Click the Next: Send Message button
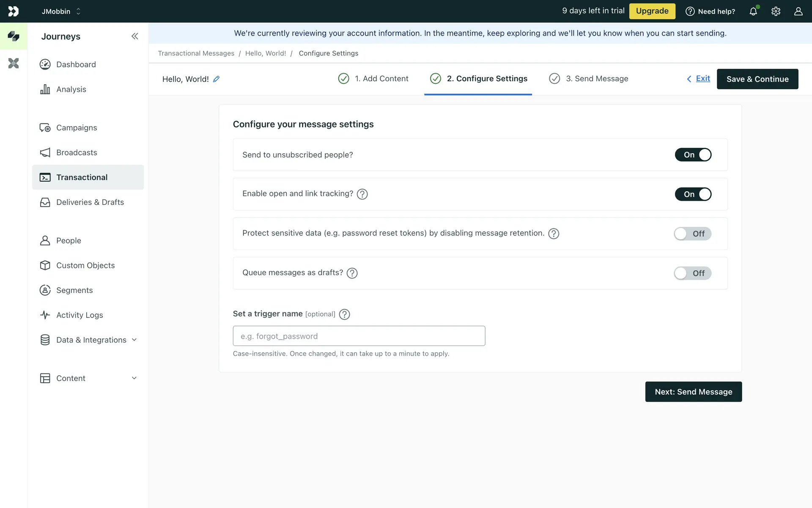Image resolution: width=812 pixels, height=508 pixels. click(693, 392)
